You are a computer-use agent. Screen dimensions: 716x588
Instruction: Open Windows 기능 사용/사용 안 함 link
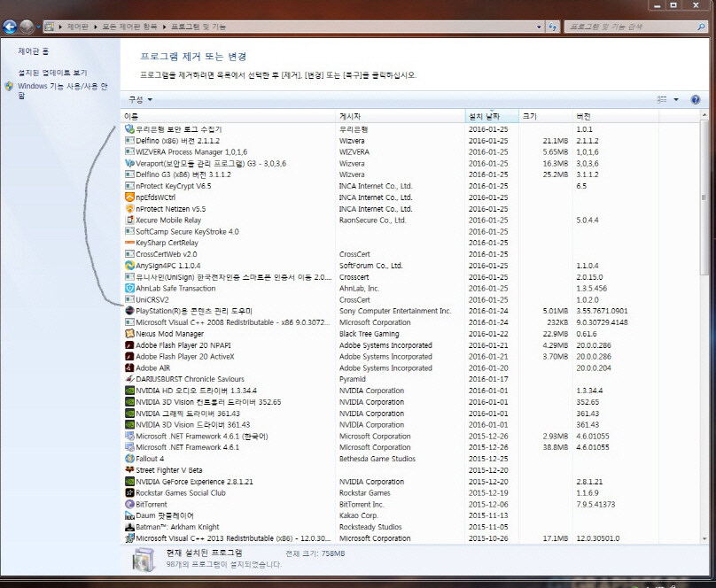point(63,91)
